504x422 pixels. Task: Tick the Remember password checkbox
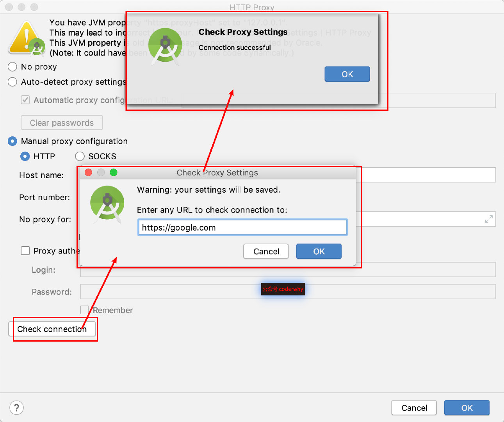pyautogui.click(x=84, y=310)
